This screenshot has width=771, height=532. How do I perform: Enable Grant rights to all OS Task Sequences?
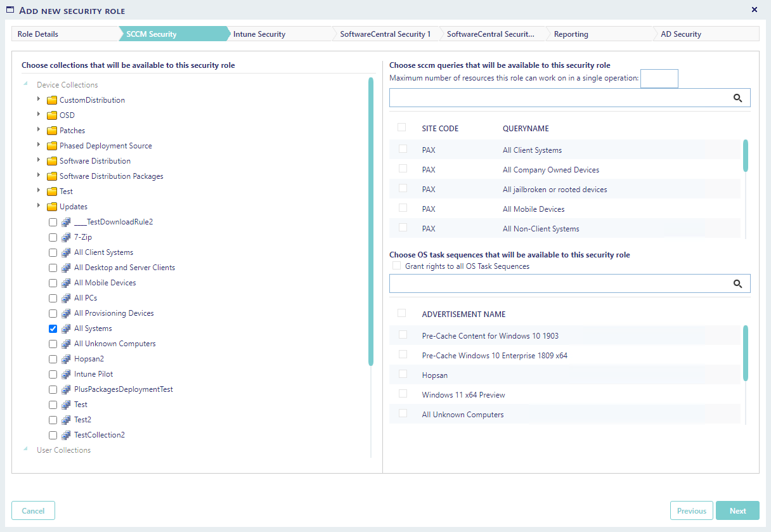click(x=397, y=266)
